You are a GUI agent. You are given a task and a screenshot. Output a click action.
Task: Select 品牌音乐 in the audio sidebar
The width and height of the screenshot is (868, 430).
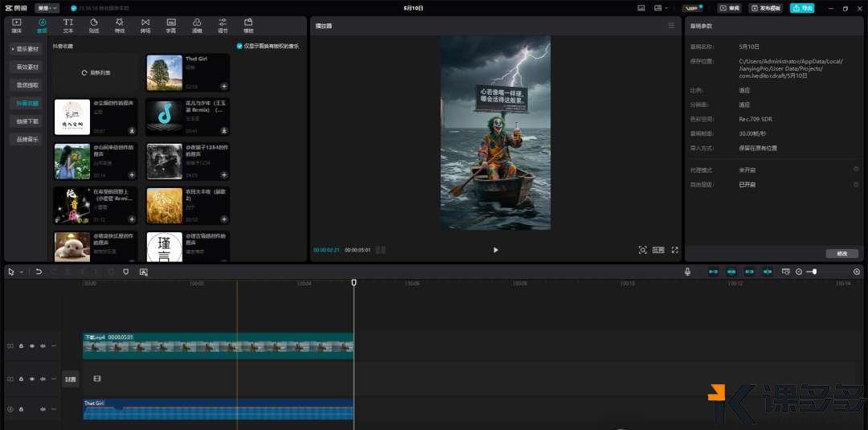coord(26,140)
